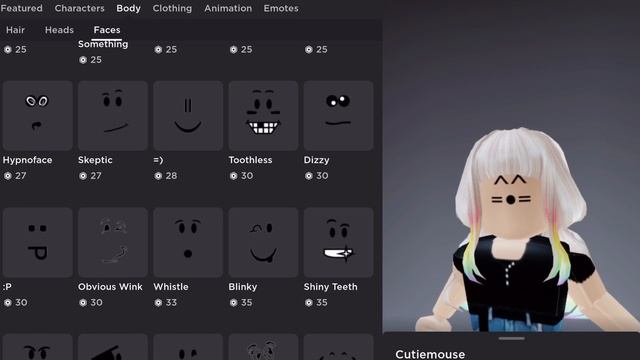Click the Robux icon under Blinky

pyautogui.click(x=233, y=303)
